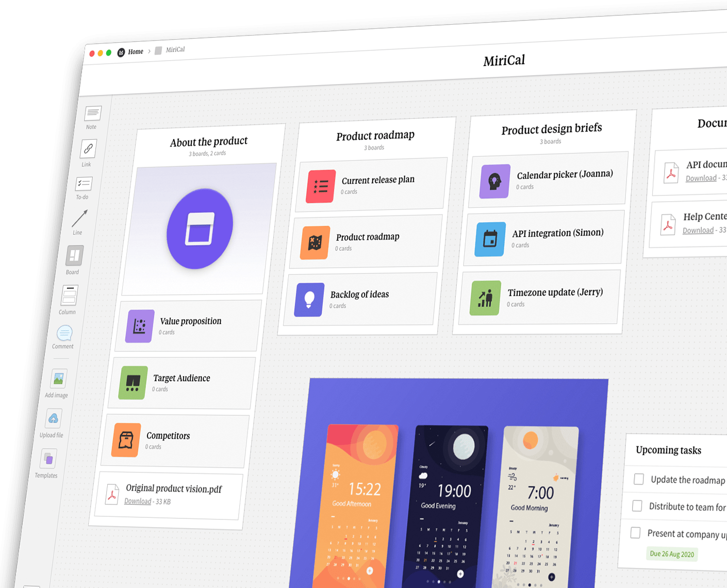Check the Present at company task

point(636,532)
